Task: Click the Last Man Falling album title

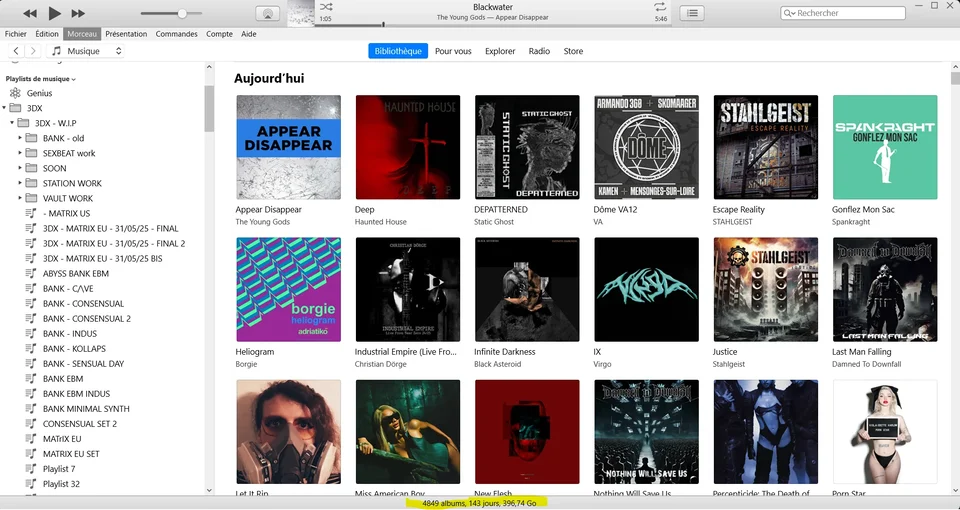Action: [x=861, y=352]
